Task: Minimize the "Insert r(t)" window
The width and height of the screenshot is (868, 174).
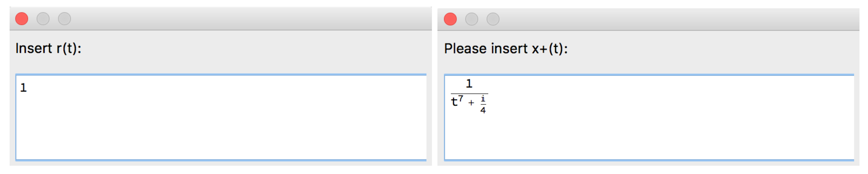Action: pos(43,18)
